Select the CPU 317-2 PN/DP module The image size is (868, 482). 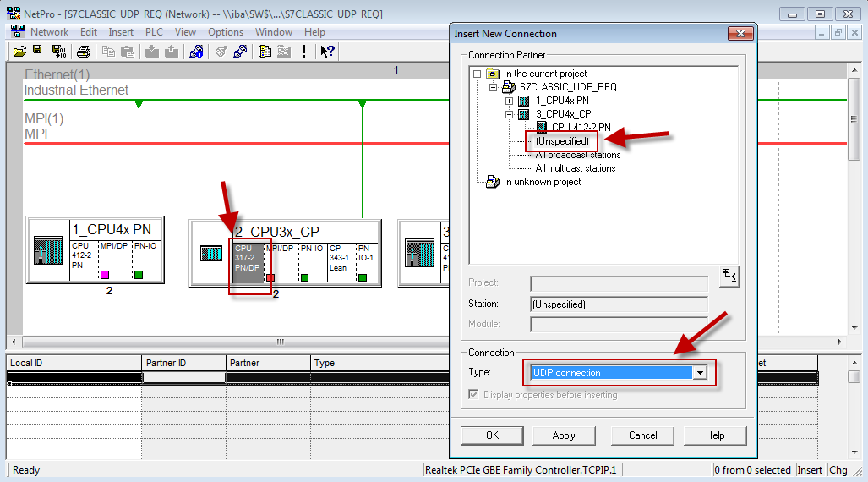(x=247, y=258)
